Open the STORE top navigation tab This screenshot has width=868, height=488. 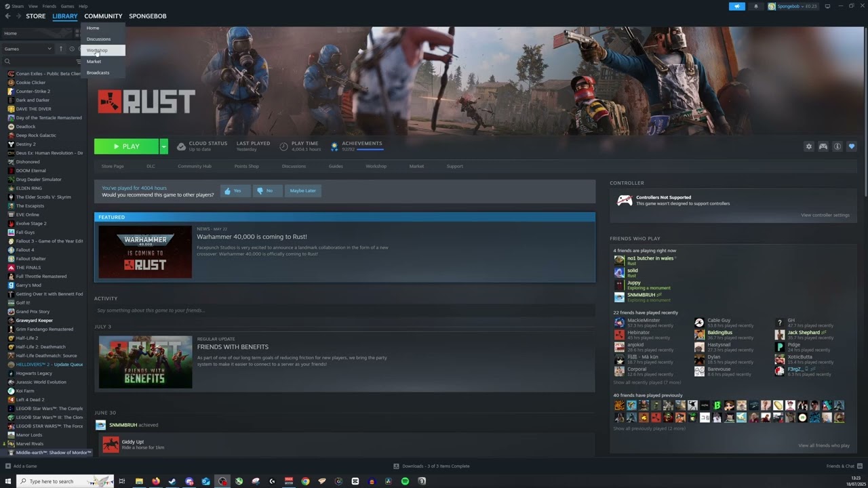click(36, 16)
